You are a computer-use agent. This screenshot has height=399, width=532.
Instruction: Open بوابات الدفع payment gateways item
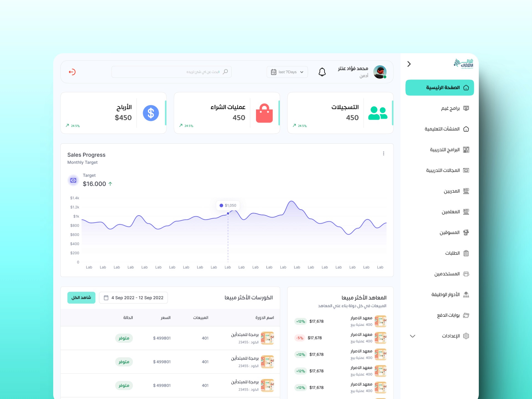[448, 315]
